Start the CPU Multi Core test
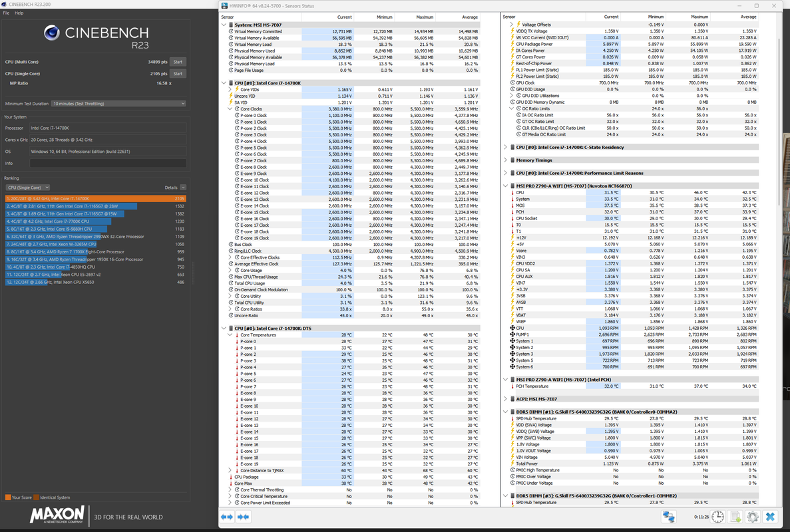Viewport: 790px width, 532px height. [x=178, y=62]
